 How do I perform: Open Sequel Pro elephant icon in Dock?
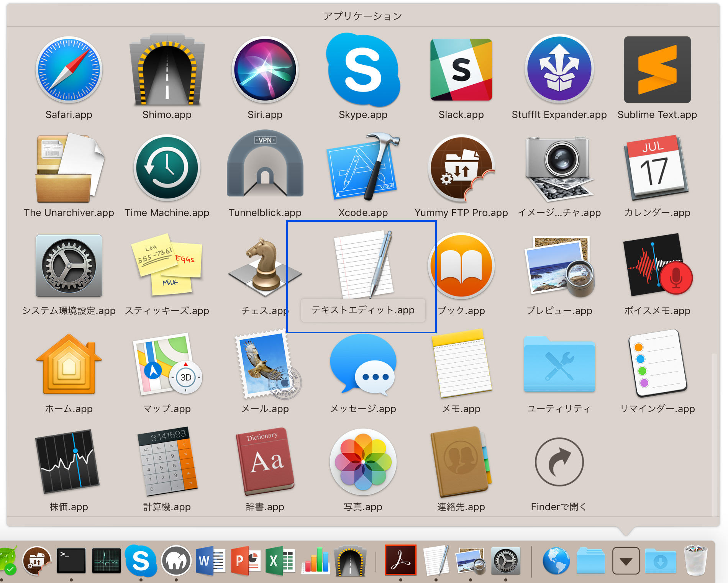click(x=176, y=561)
